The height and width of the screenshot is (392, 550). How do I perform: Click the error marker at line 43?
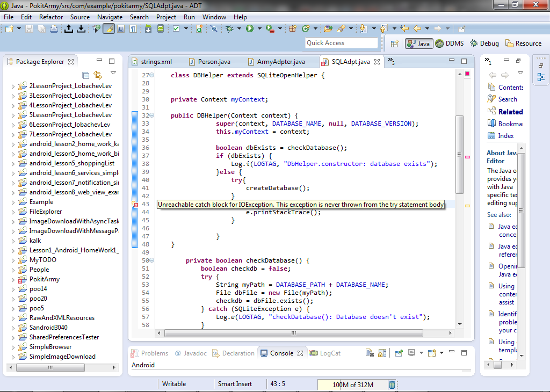tap(135, 204)
